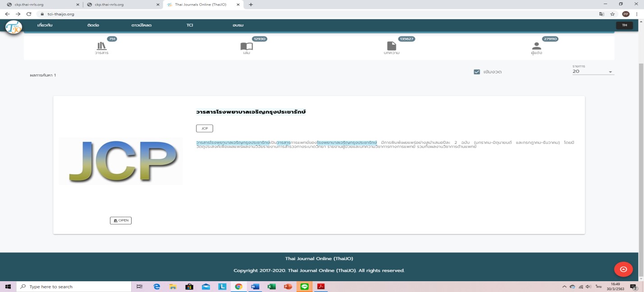The image size is (644, 292).
Task: Open the อบรม (Training) menu item
Action: click(x=238, y=25)
